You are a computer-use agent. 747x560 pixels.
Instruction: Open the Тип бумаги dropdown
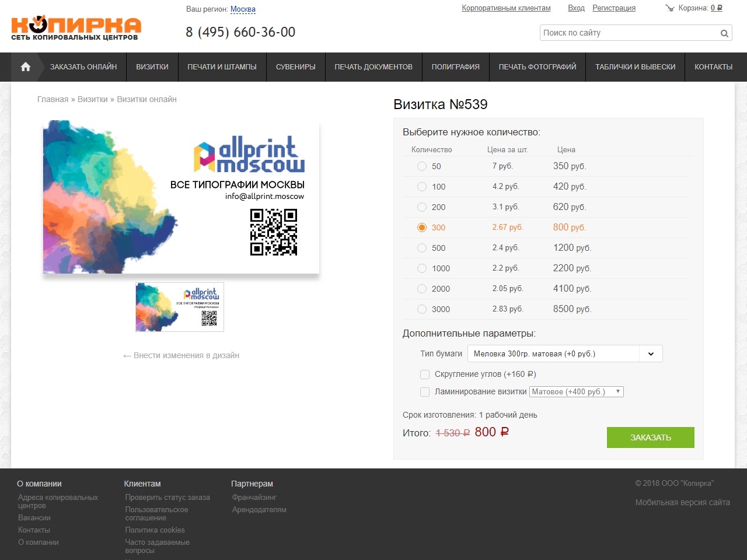(565, 353)
